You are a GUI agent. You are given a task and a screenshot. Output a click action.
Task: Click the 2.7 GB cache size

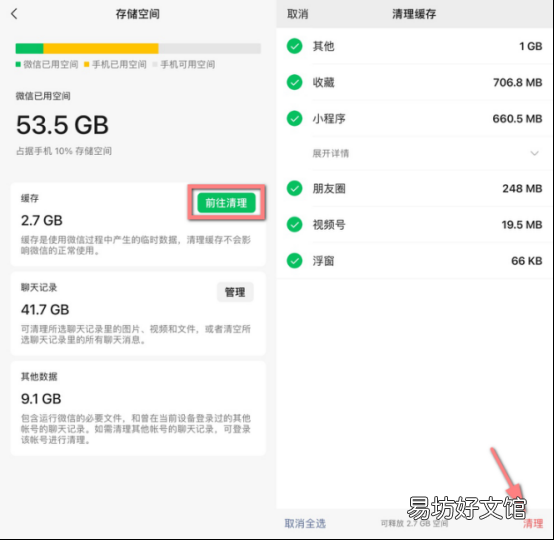42,220
